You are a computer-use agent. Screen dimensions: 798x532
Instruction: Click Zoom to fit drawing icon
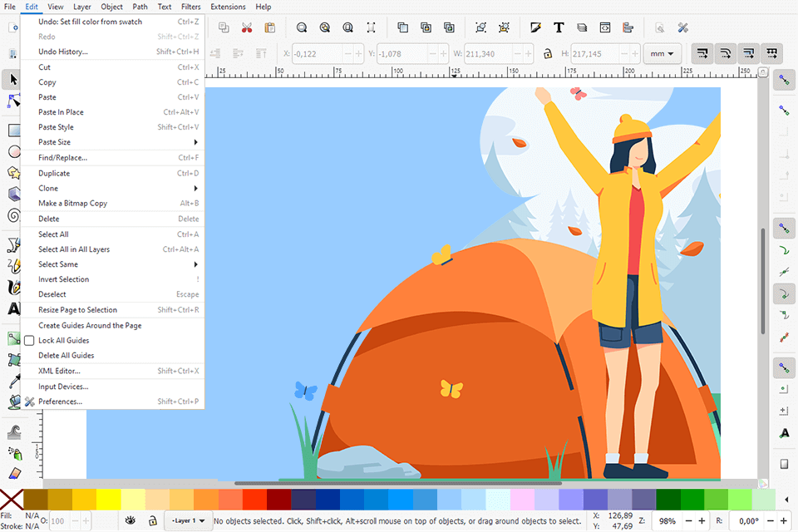pos(325,27)
